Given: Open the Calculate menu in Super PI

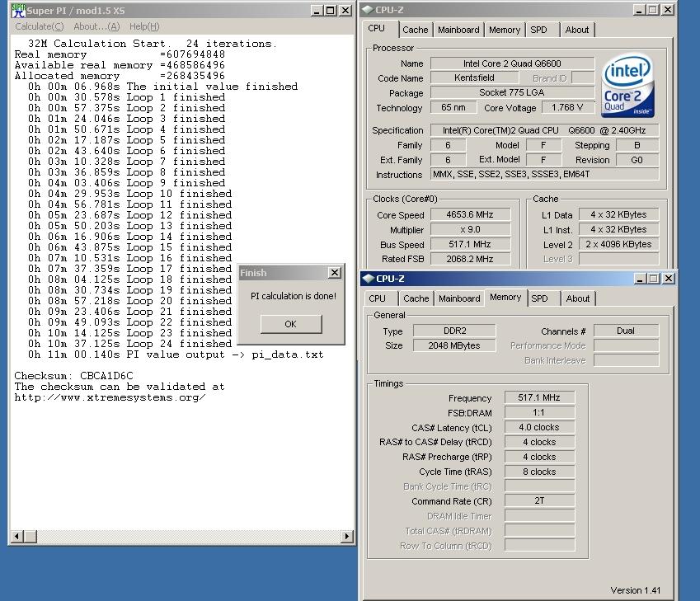Looking at the screenshot, I should click(40, 26).
